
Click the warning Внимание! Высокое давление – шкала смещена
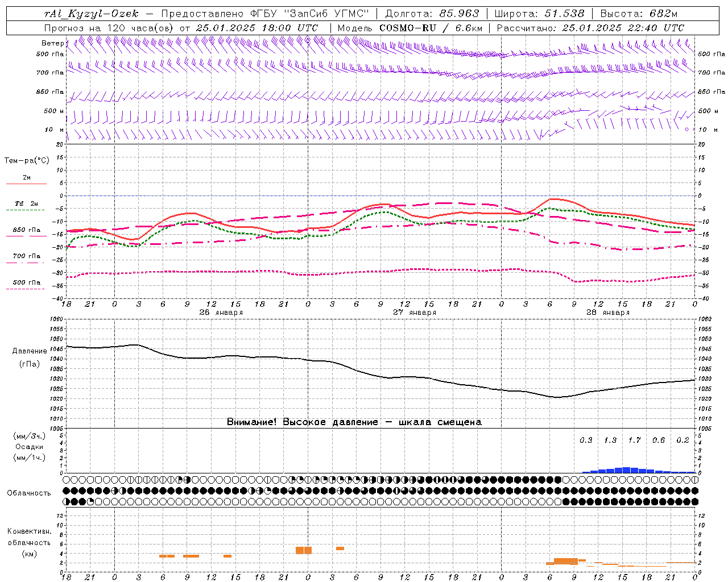point(354,422)
